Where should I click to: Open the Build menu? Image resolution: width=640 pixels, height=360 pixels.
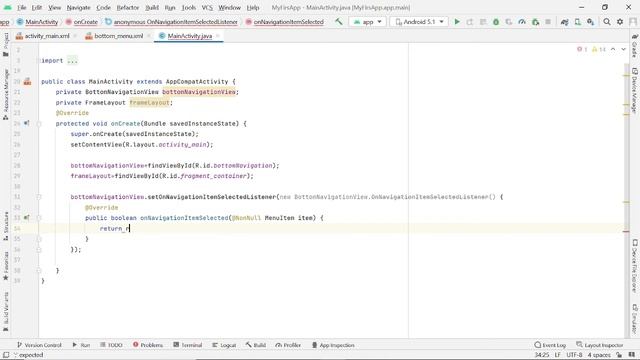click(152, 7)
